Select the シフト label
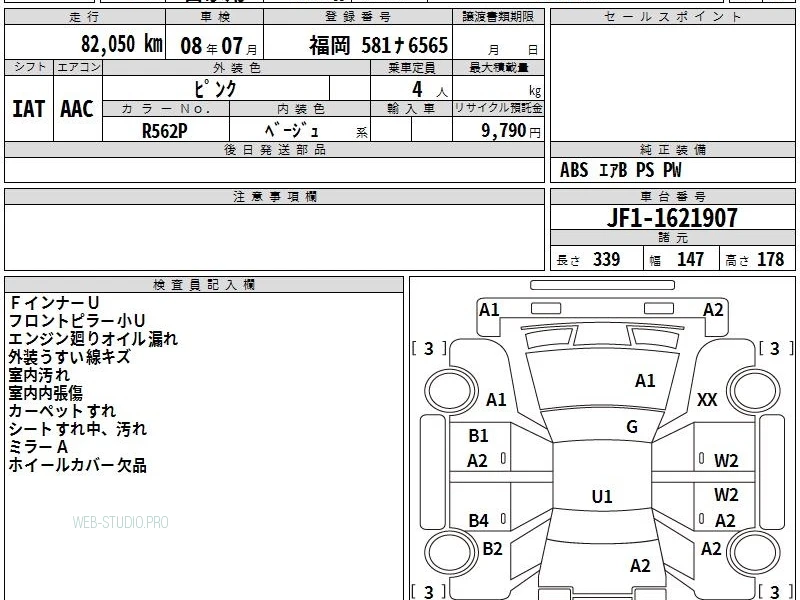 coord(29,67)
